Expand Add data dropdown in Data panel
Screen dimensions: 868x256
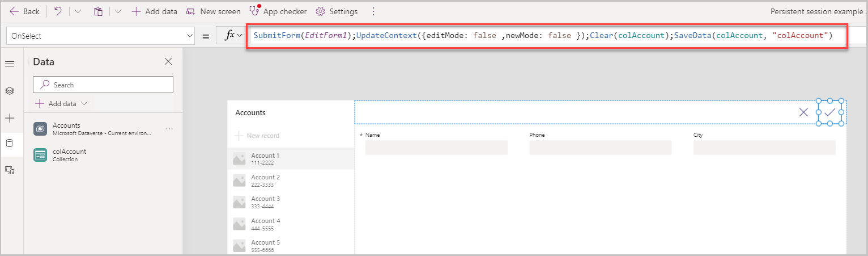point(61,104)
